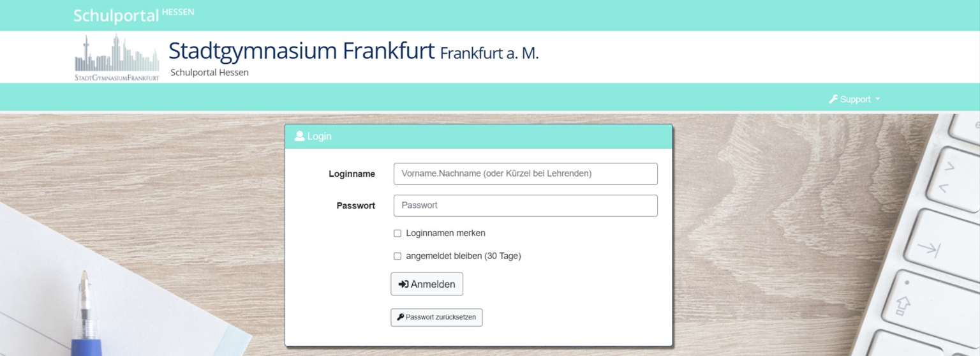Click the Stadtgymnasium Frankfurt heading
Viewport: 980px width, 356px height.
tap(301, 50)
